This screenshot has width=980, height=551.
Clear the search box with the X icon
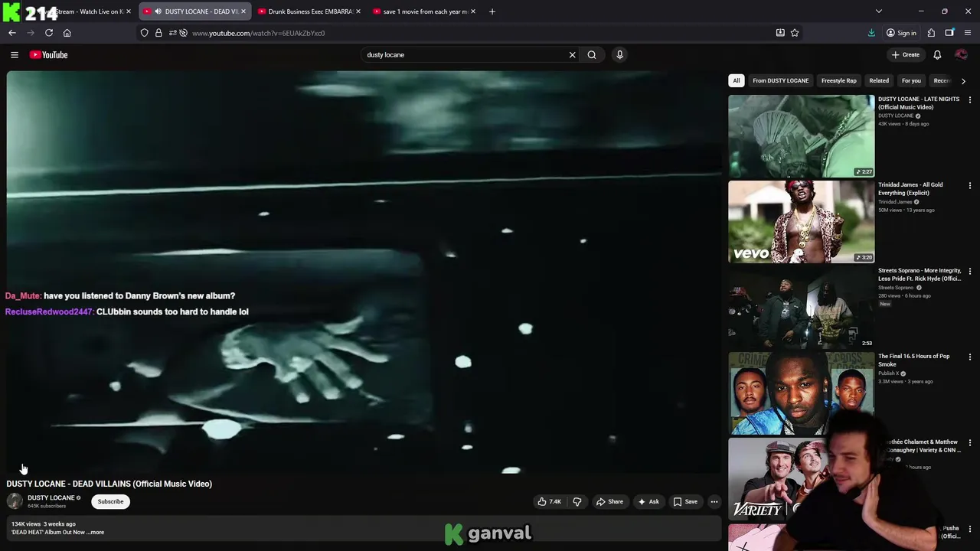pos(572,54)
